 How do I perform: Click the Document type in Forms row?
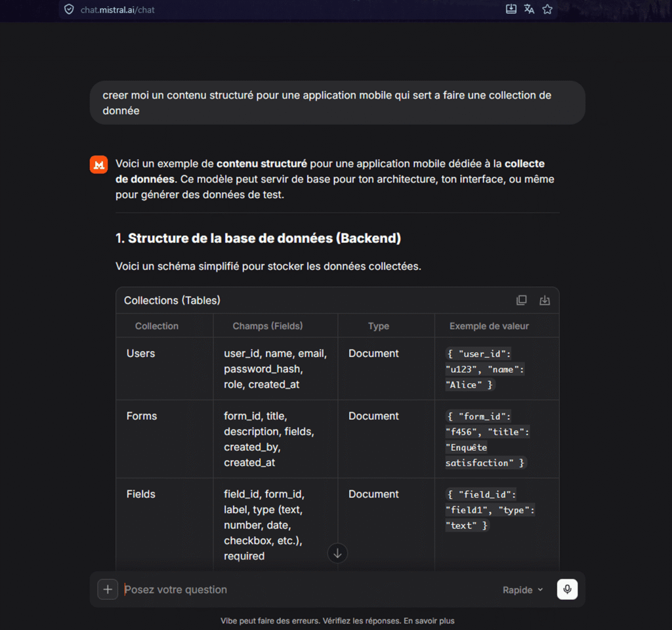(373, 416)
